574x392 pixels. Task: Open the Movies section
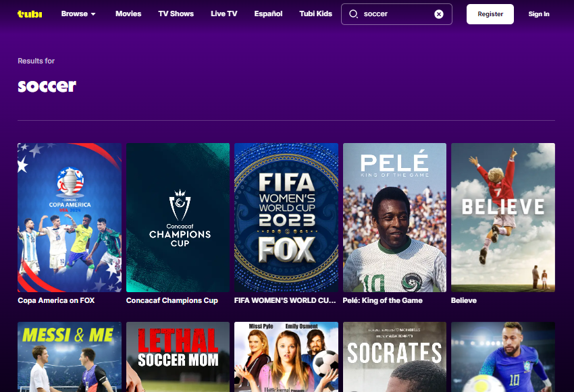(128, 13)
